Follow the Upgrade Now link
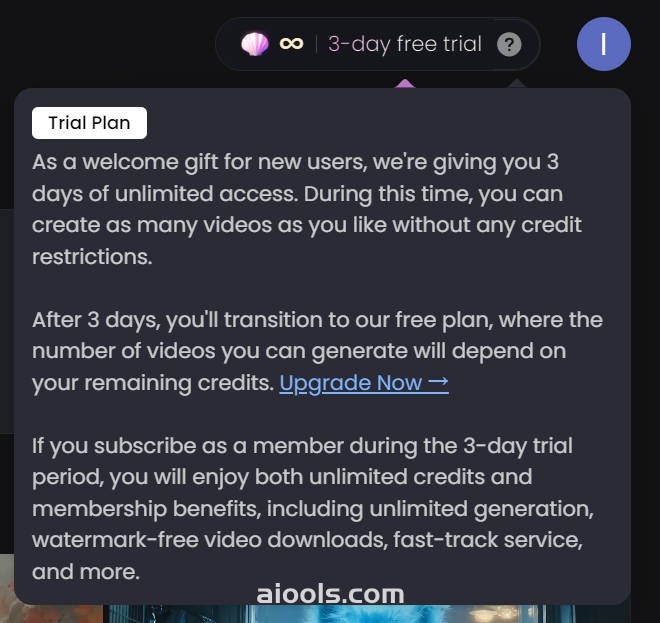Screen dimensions: 660x623 click(364, 383)
